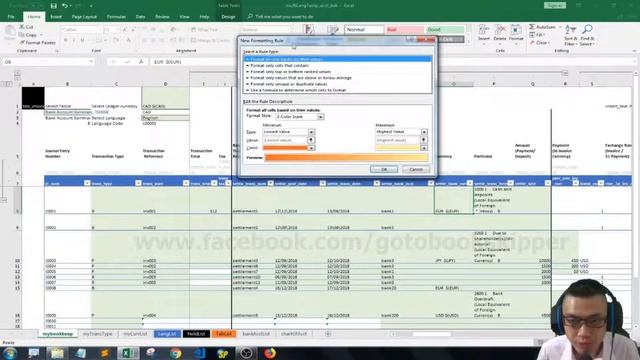640x360 pixels.
Task: Click the minimum orange color swatch
Action: [285, 148]
